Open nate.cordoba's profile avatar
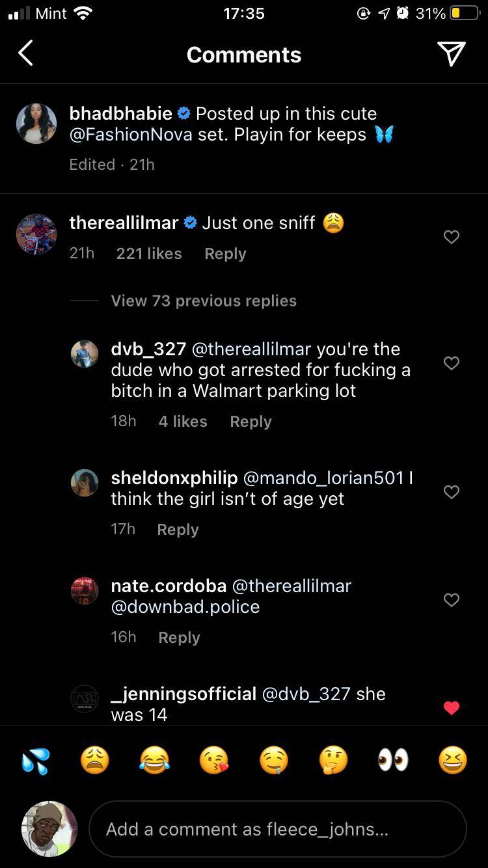The image size is (488, 868). [85, 591]
